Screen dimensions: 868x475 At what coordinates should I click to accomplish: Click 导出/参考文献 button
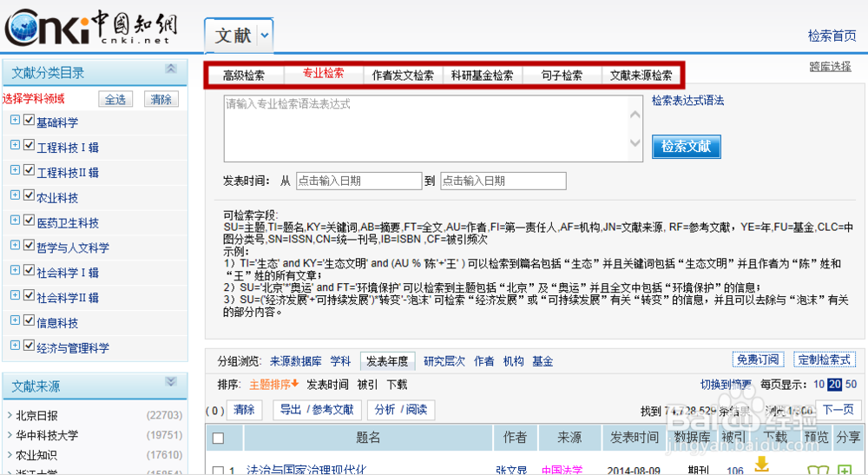(317, 410)
